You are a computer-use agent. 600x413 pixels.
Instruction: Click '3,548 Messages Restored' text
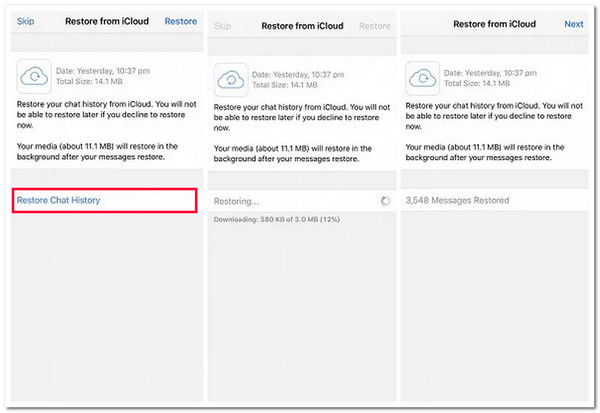(457, 200)
